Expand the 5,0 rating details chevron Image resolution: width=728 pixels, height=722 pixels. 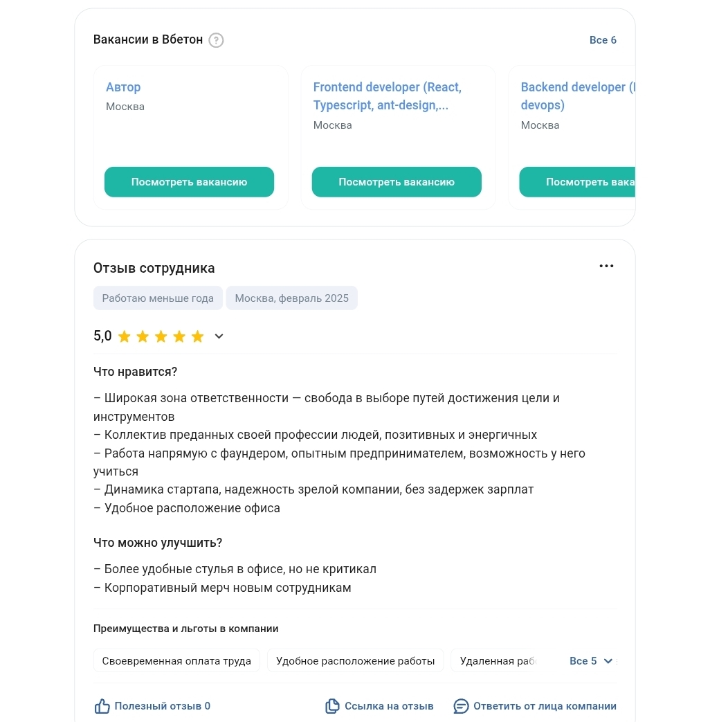(x=219, y=336)
